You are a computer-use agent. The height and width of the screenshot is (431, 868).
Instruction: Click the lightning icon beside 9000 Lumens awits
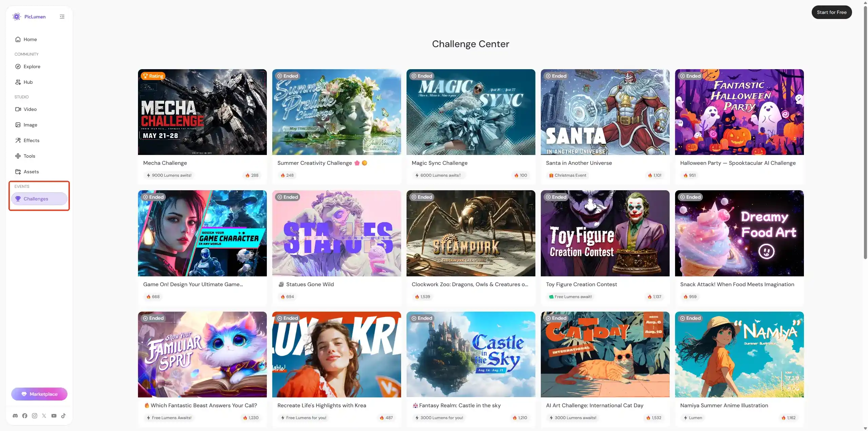149,175
